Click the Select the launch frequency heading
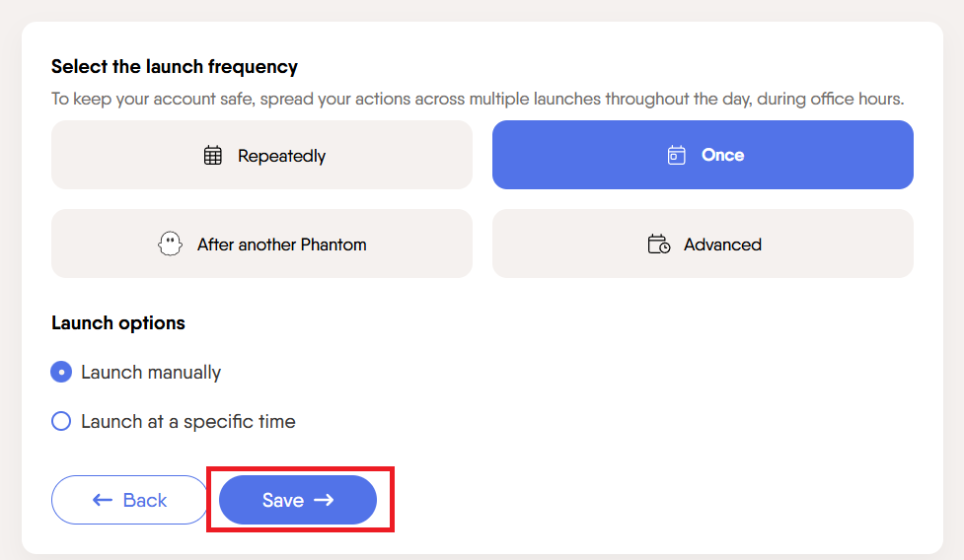The height and width of the screenshot is (560, 964). (175, 67)
